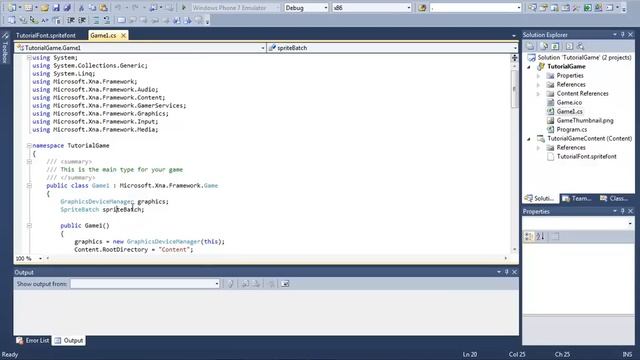Click the Uncomment selected lines icon
Image resolution: width=640 pixels, height=360 pixels.
click(107, 20)
